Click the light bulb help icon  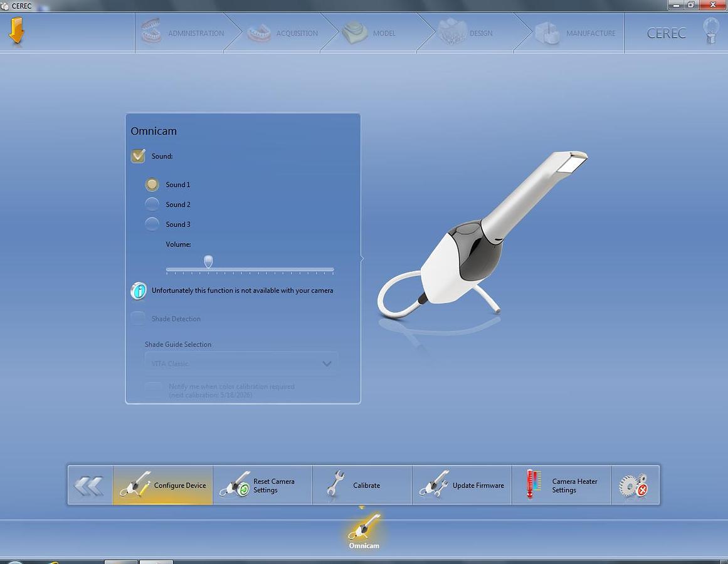pos(711,31)
